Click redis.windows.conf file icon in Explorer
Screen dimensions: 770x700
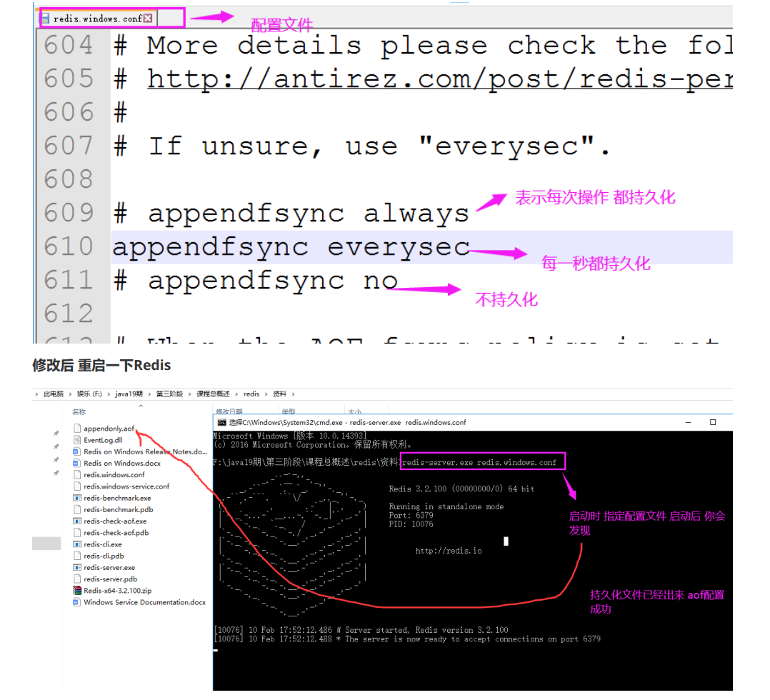77,474
